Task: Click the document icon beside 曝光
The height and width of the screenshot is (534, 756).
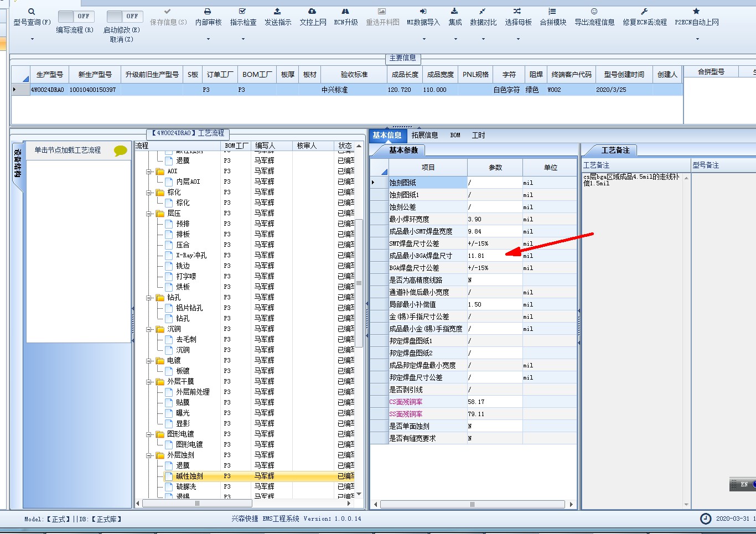Action: tap(169, 413)
